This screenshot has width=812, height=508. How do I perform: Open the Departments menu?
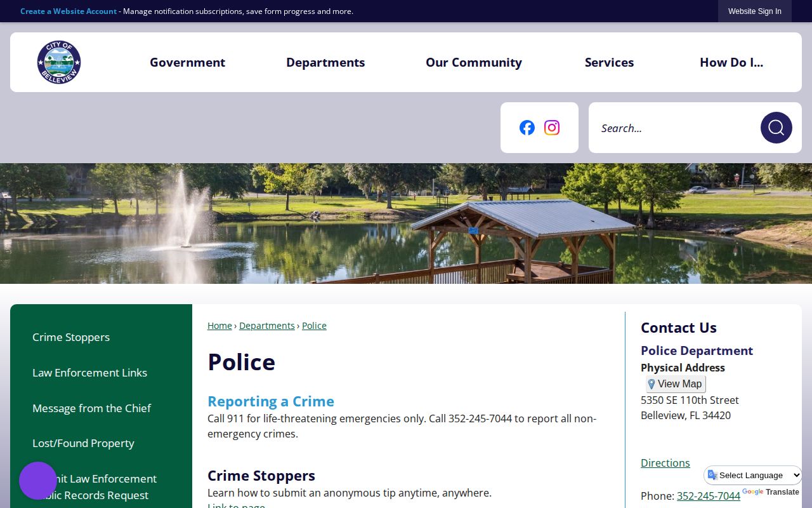point(325,62)
